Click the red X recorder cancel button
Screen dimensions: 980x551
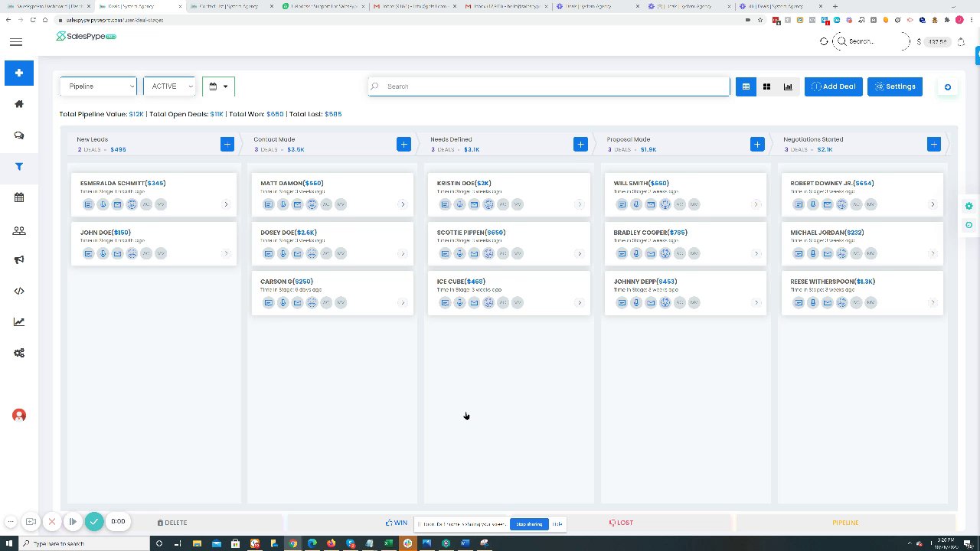52,522
